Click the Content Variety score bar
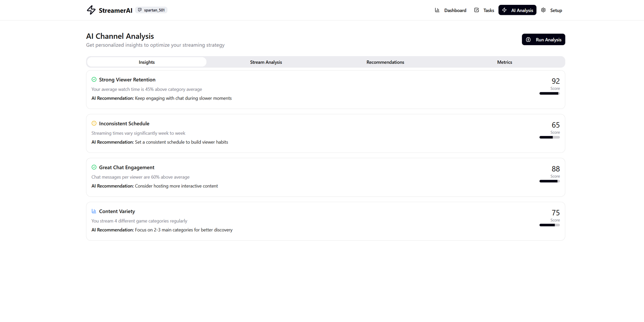644x322 pixels. click(550, 225)
